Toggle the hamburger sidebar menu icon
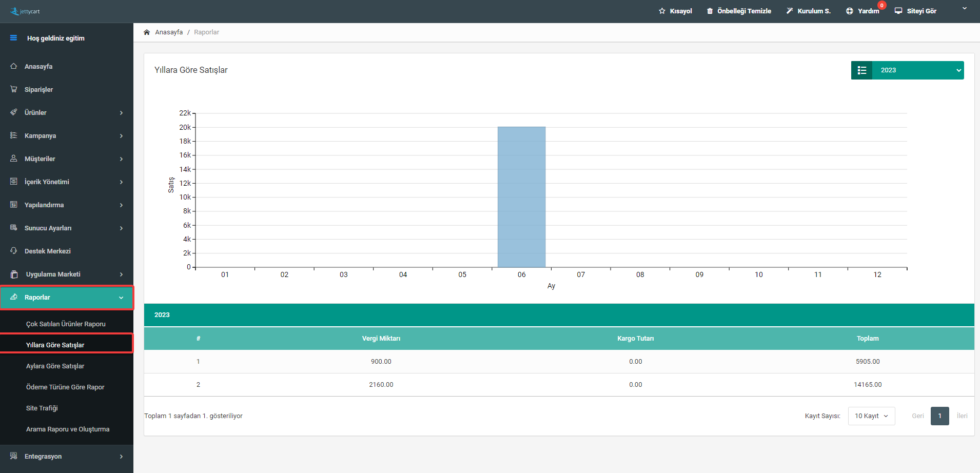980x473 pixels. pyautogui.click(x=13, y=38)
